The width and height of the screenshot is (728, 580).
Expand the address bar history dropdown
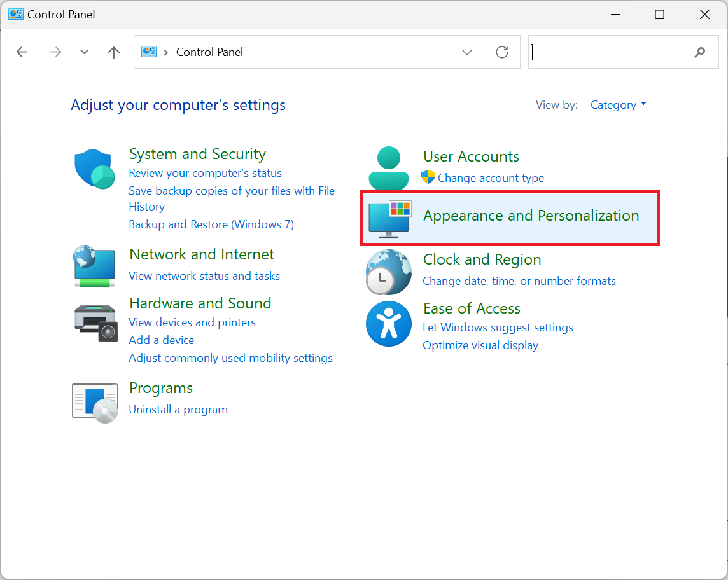click(x=467, y=52)
